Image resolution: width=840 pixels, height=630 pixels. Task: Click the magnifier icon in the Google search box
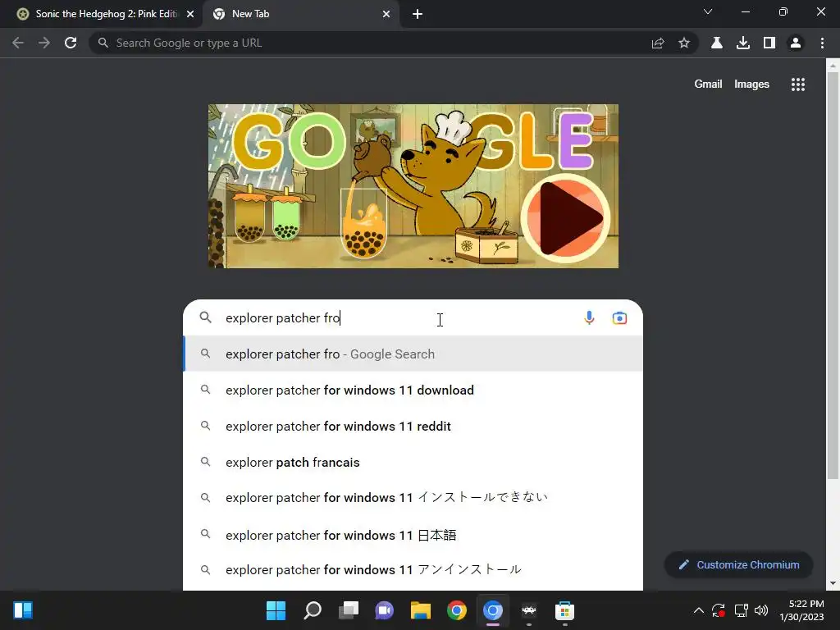[x=205, y=317]
